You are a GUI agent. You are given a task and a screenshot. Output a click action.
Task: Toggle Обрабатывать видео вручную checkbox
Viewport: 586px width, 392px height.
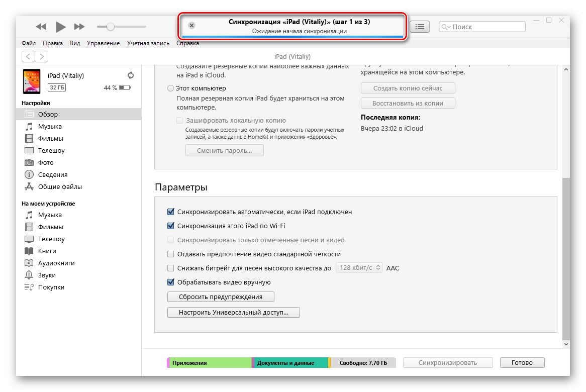tap(171, 282)
